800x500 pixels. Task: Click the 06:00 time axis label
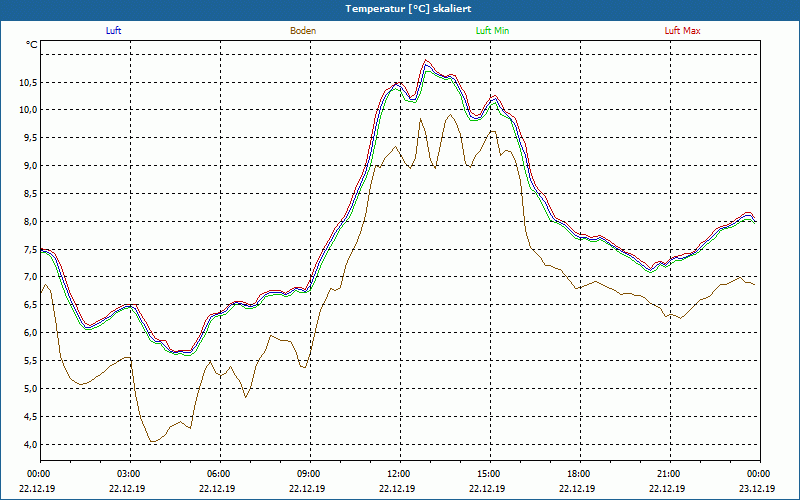point(220,474)
